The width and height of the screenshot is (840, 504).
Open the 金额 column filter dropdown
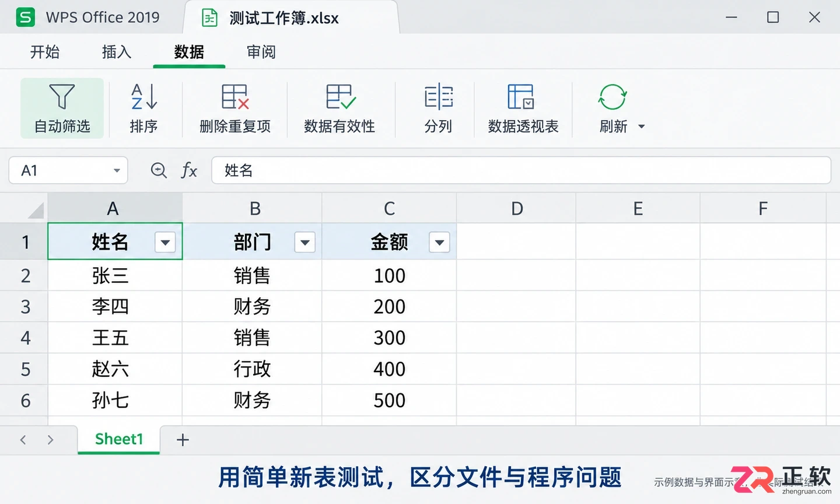point(439,242)
